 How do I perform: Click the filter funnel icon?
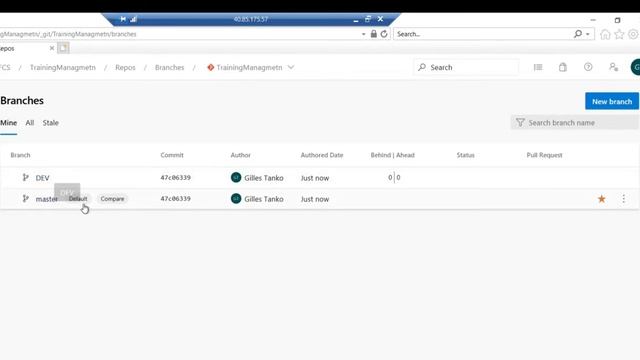pyautogui.click(x=520, y=122)
